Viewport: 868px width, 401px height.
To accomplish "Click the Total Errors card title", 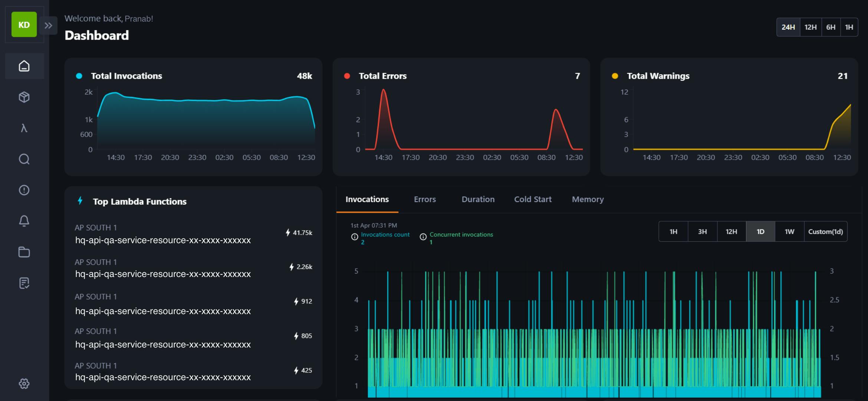I will (x=383, y=76).
